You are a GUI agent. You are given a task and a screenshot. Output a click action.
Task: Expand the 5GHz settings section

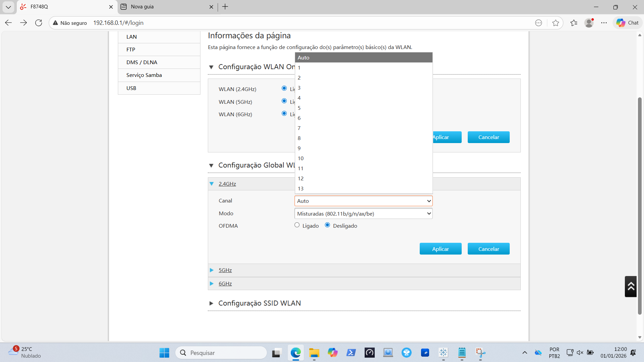pos(225,270)
